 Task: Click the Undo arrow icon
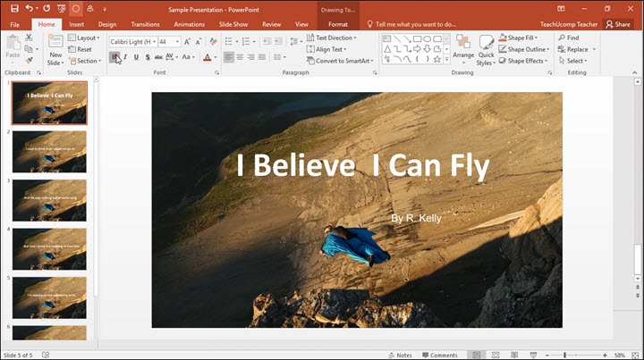[x=30, y=8]
